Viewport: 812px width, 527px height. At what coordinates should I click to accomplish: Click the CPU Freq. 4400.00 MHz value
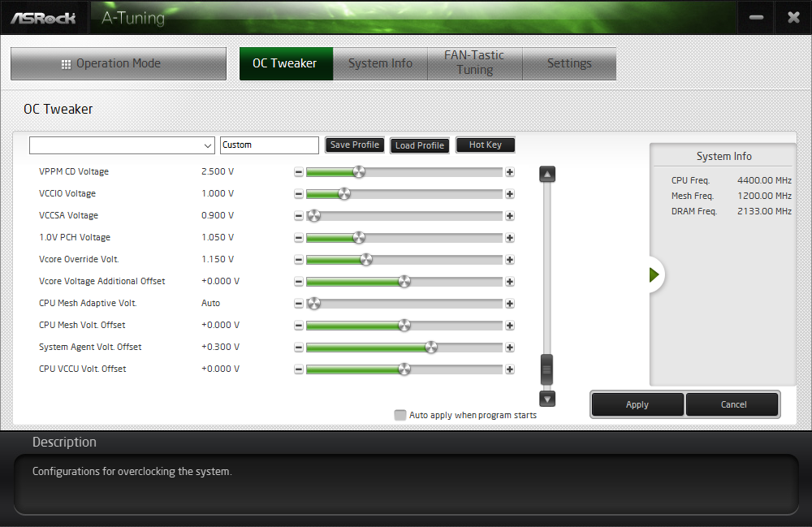click(764, 180)
